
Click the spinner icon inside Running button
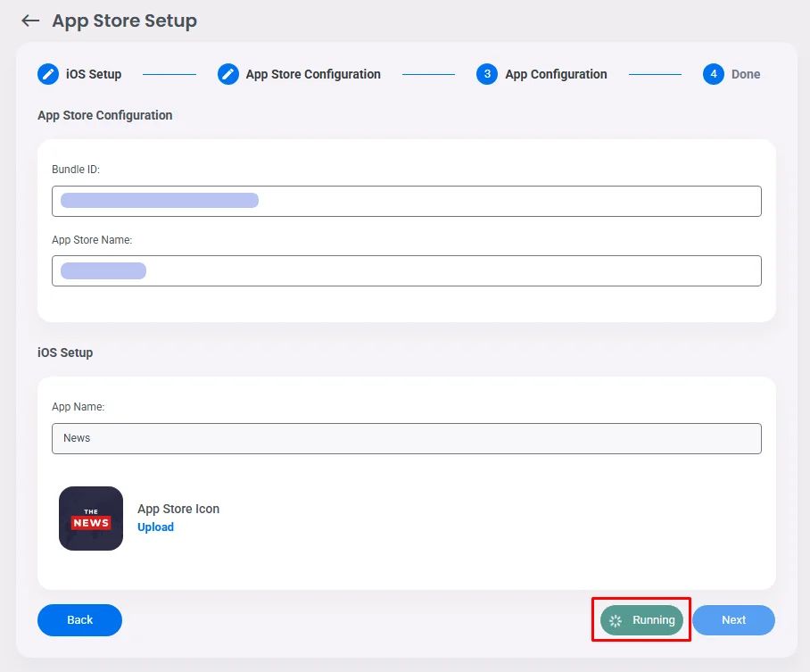(x=617, y=620)
